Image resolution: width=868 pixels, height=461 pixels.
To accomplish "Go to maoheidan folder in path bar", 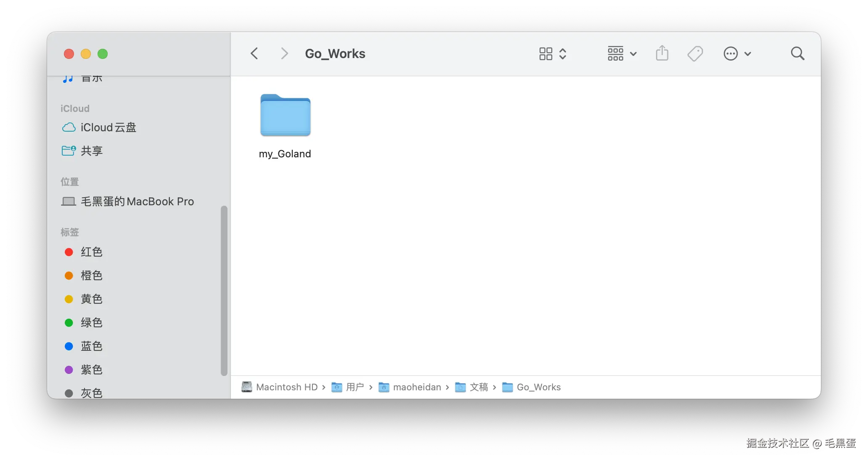I will tap(416, 387).
